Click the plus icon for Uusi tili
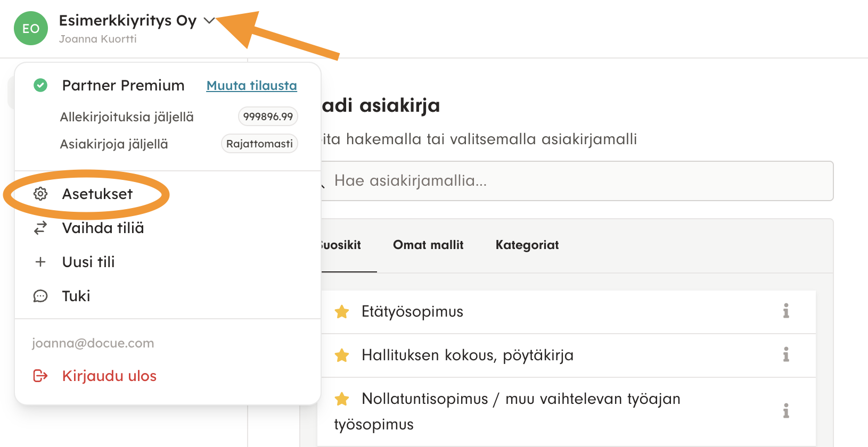The width and height of the screenshot is (868, 447). 40,262
